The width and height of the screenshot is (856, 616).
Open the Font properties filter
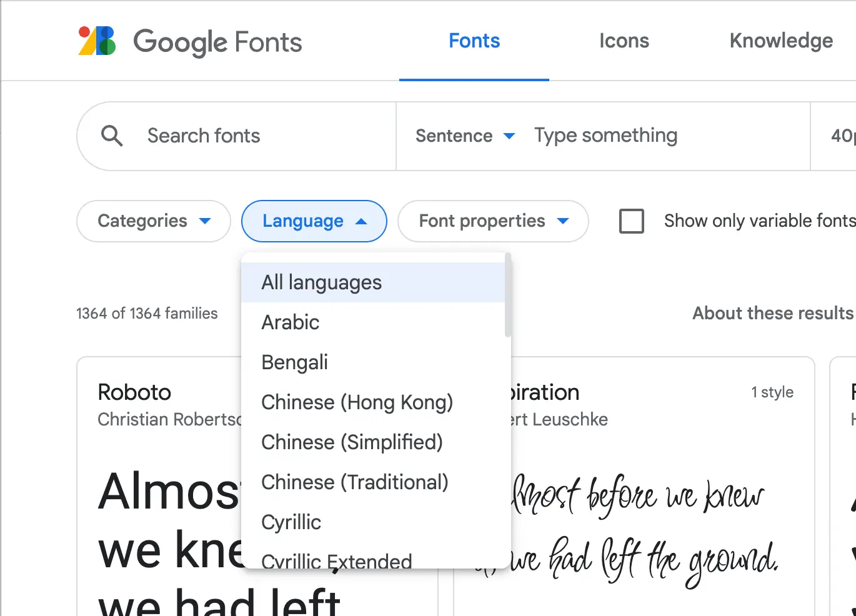[493, 221]
